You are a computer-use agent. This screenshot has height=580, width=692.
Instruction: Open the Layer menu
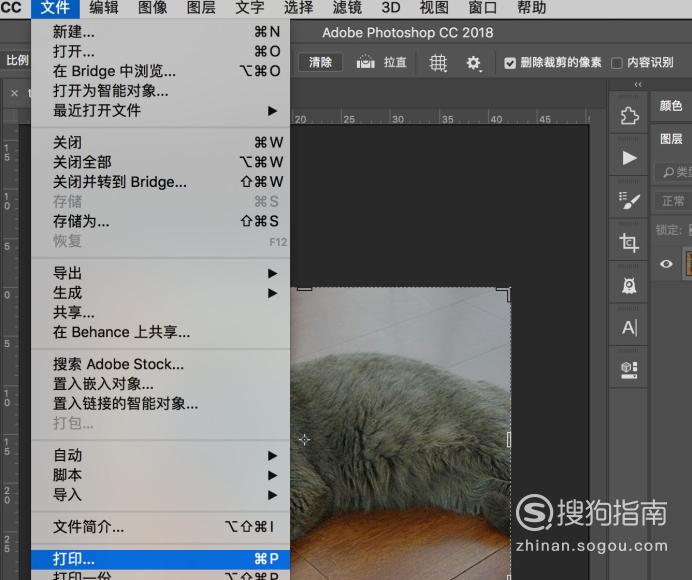pos(201,8)
